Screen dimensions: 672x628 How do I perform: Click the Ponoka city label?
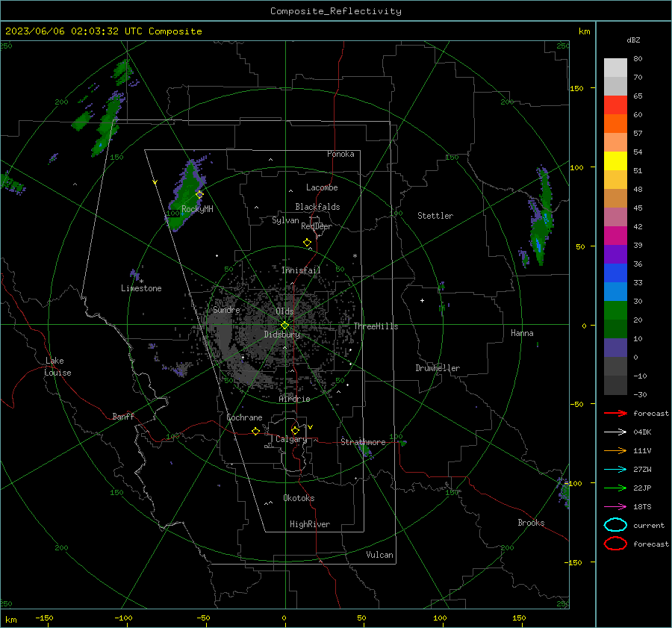pos(340,154)
